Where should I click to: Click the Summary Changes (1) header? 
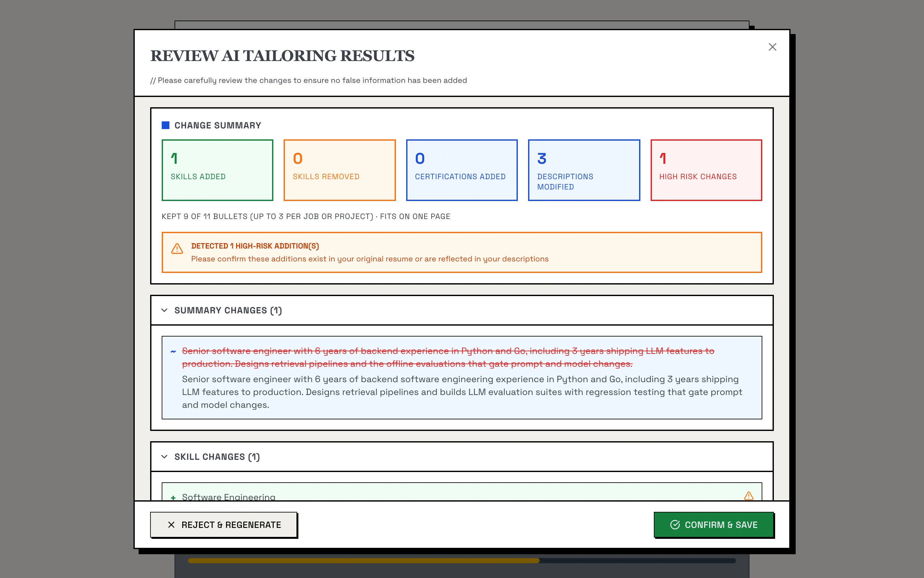pos(462,310)
